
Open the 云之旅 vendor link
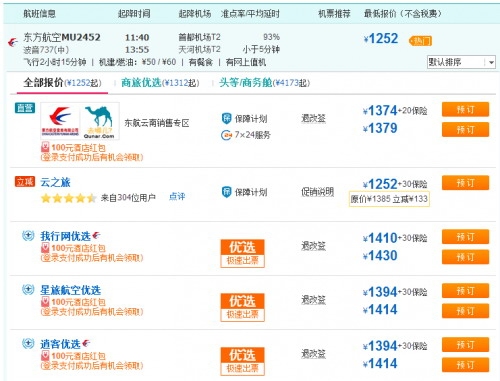[55, 182]
